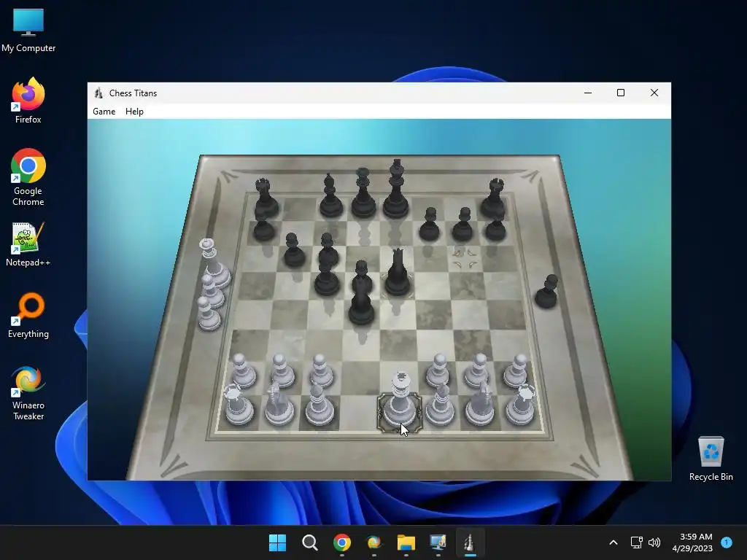Click the g6 square with corner markers

click(x=465, y=259)
